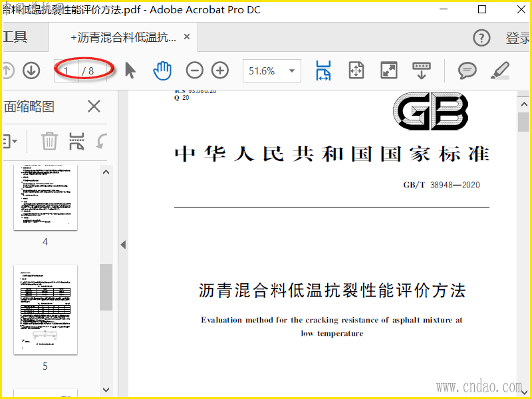The height and width of the screenshot is (399, 532).
Task: Delete selected page with trash icon
Action: (x=49, y=141)
